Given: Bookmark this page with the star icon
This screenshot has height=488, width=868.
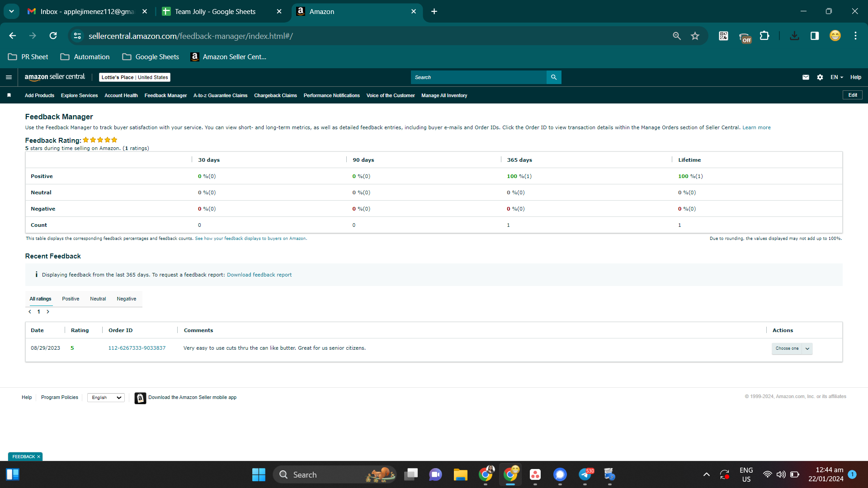Looking at the screenshot, I should pos(695,36).
